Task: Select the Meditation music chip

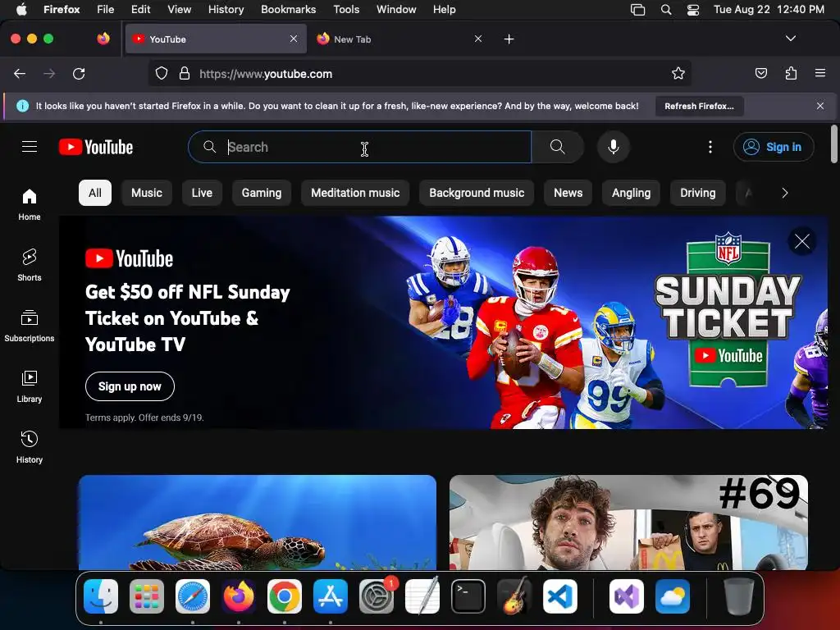Action: [x=355, y=193]
